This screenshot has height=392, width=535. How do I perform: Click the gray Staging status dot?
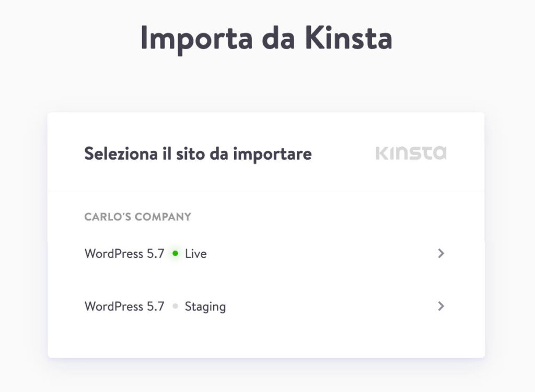click(176, 306)
